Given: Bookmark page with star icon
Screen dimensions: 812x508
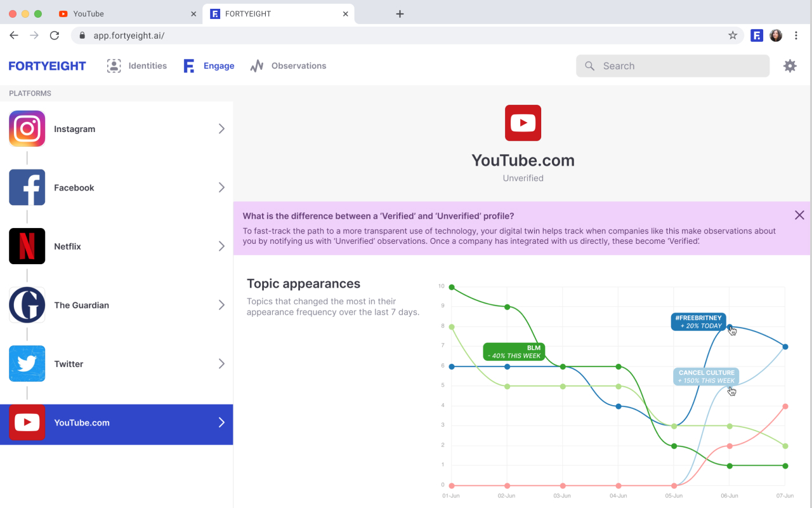Looking at the screenshot, I should 733,36.
